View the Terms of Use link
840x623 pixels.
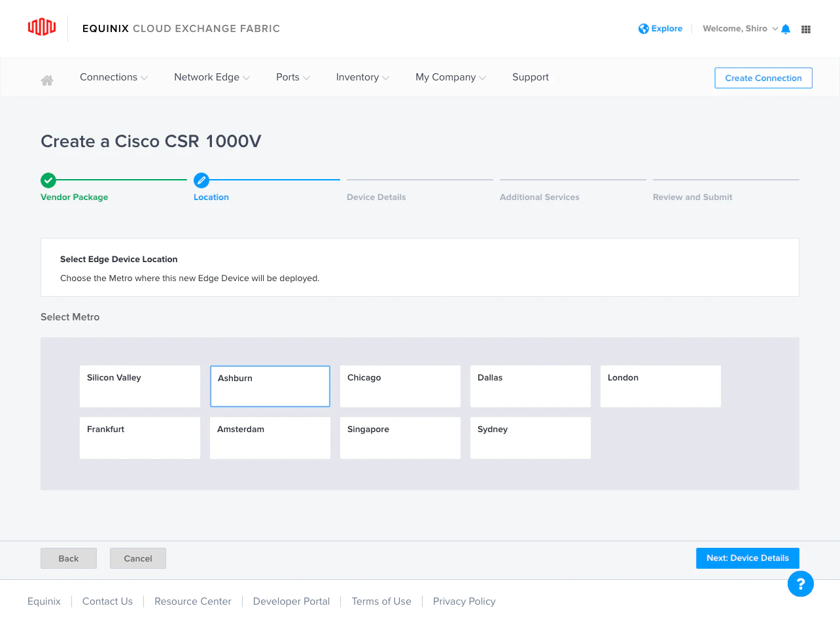[x=381, y=601]
